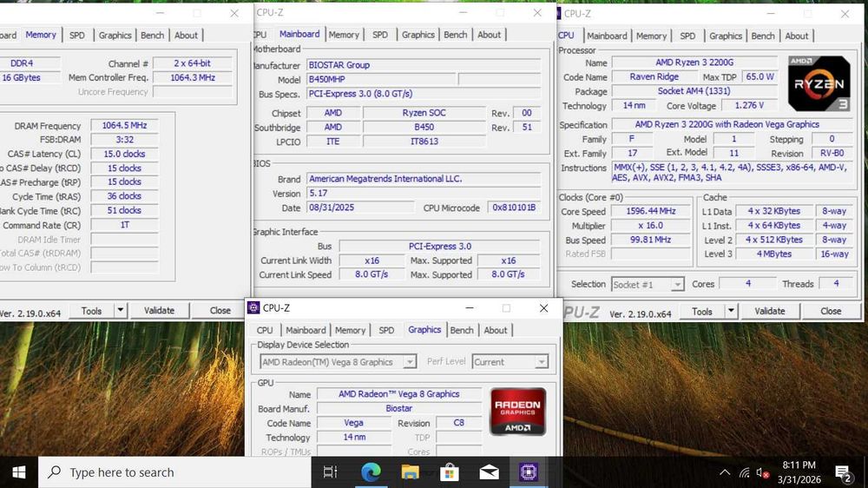
Task: Open About tab in CPU window
Action: click(797, 36)
